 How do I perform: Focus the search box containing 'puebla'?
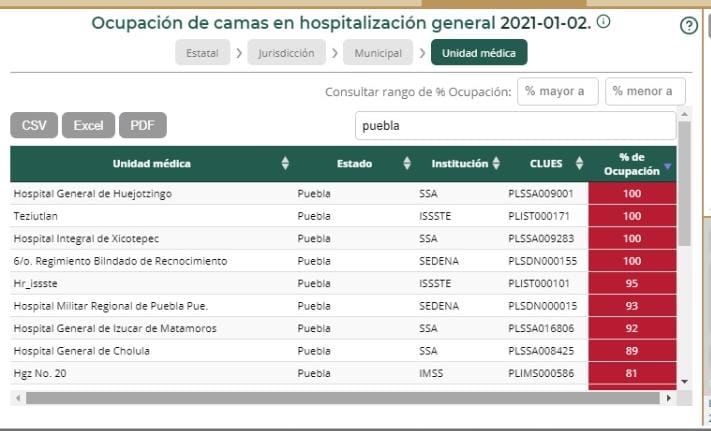515,126
